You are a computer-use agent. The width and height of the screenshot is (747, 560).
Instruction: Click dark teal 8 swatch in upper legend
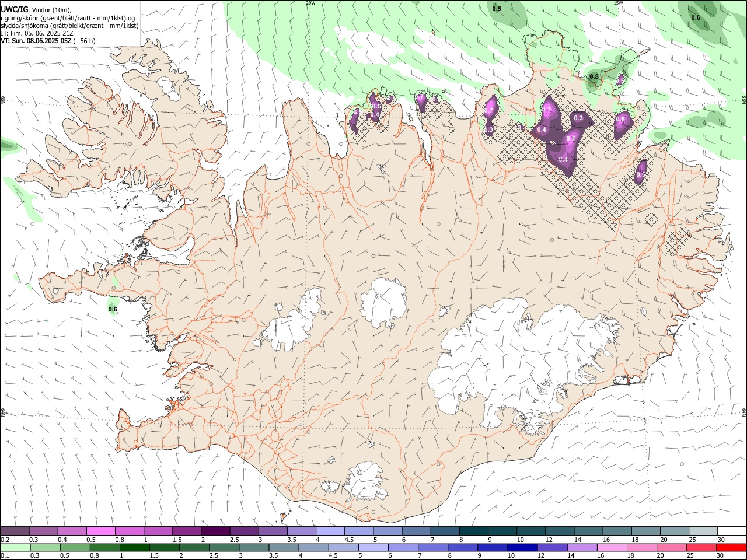pyautogui.click(x=474, y=531)
